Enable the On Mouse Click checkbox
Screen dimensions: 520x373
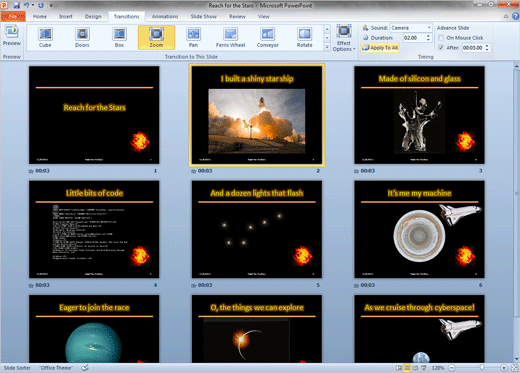coord(441,38)
